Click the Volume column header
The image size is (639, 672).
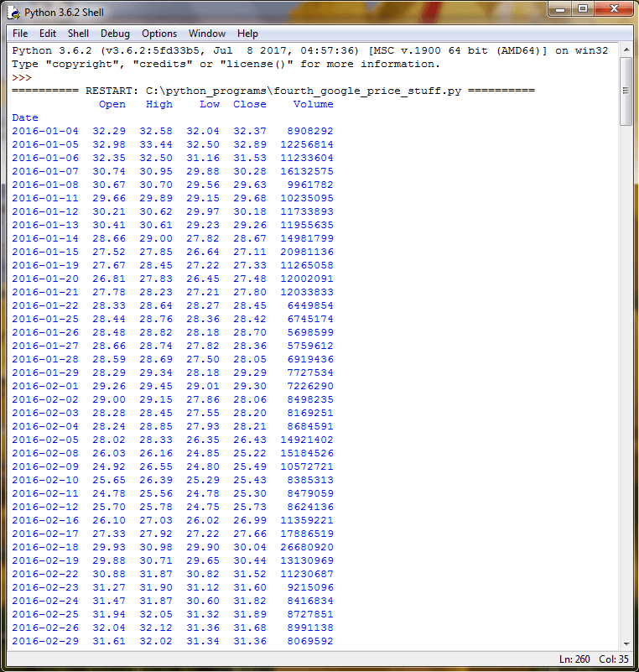point(313,104)
